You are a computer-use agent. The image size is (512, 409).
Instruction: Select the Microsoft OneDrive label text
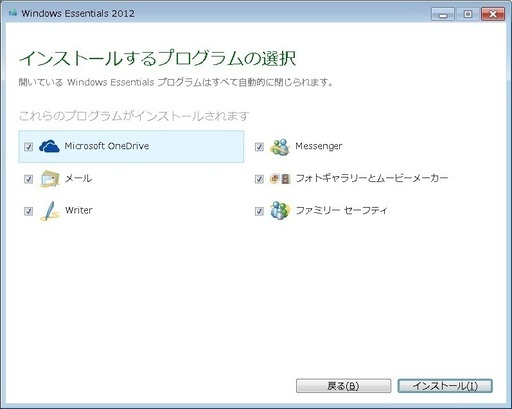click(x=107, y=146)
